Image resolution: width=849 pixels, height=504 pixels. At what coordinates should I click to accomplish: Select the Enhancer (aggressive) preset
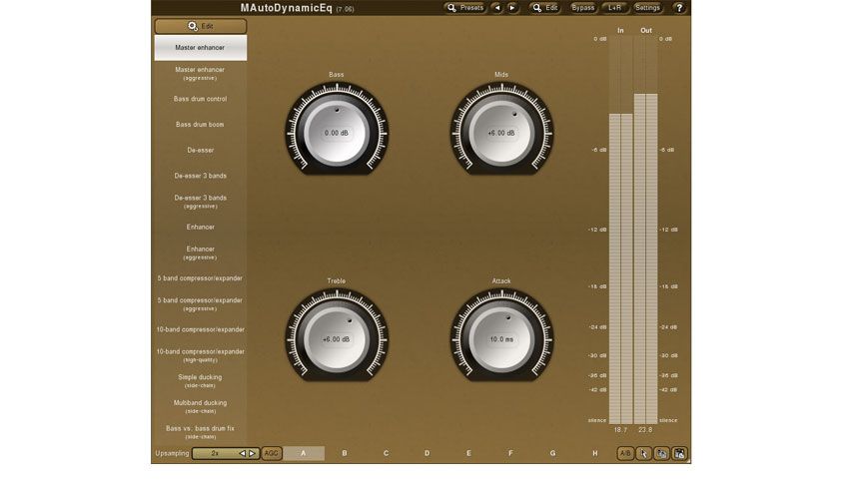coord(201,252)
